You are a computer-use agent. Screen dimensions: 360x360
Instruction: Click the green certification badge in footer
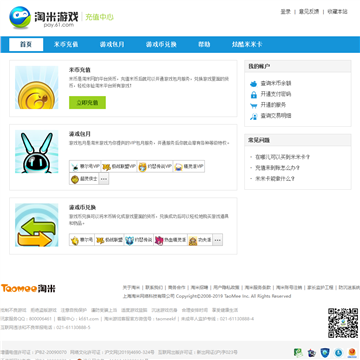tap(298, 353)
